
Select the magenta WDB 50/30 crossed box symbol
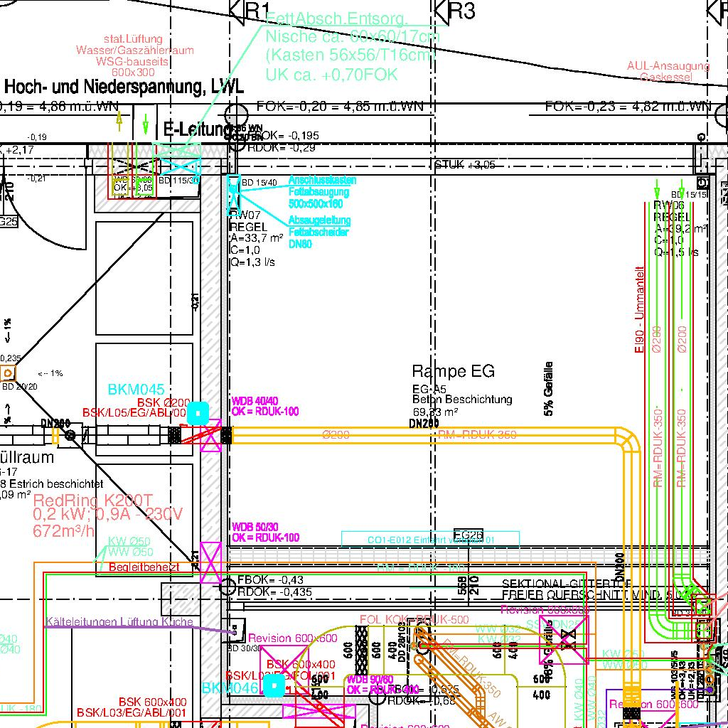click(x=211, y=562)
